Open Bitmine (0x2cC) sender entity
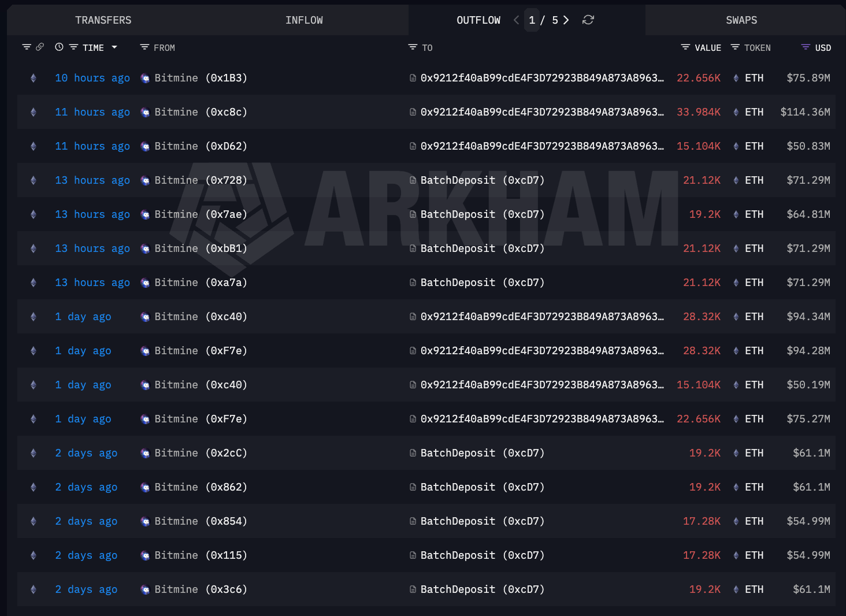This screenshot has height=616, width=846. click(x=201, y=453)
